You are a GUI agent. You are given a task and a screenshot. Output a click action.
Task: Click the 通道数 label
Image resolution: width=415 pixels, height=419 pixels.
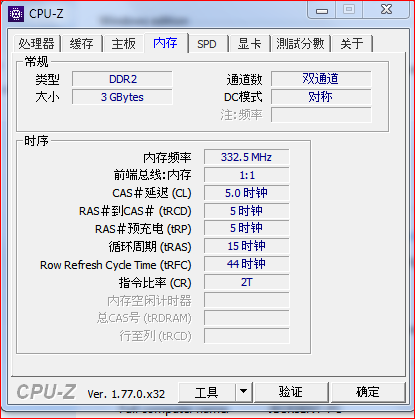tap(245, 80)
